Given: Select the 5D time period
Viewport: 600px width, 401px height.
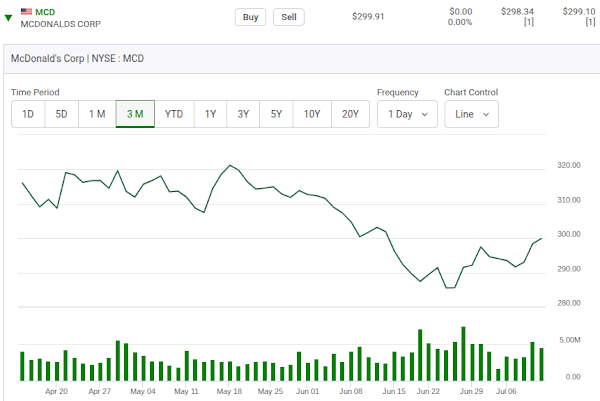Looking at the screenshot, I should pos(62,114).
